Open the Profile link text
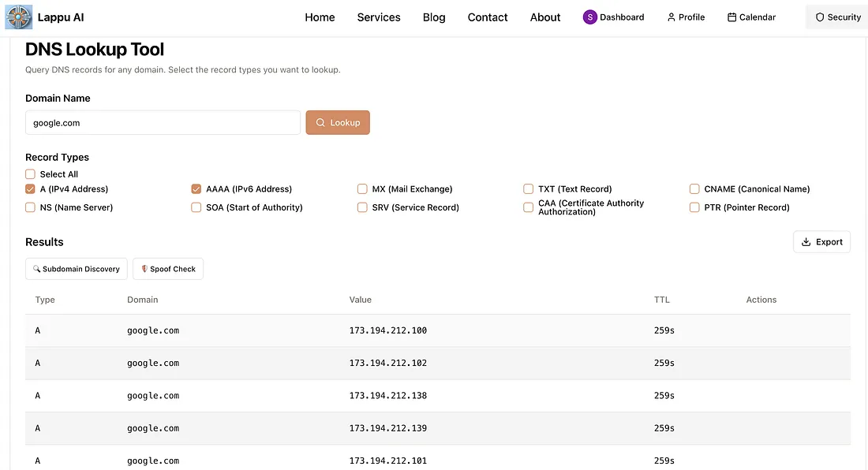 click(x=691, y=17)
